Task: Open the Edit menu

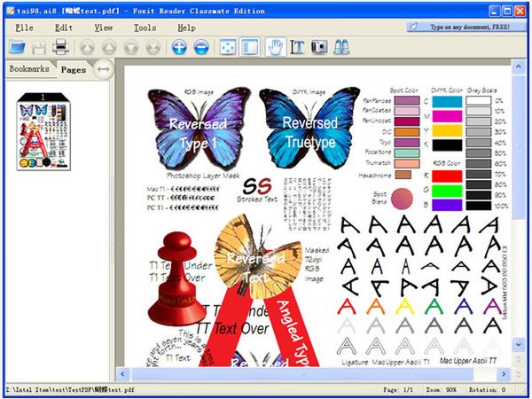Action: pyautogui.click(x=64, y=27)
